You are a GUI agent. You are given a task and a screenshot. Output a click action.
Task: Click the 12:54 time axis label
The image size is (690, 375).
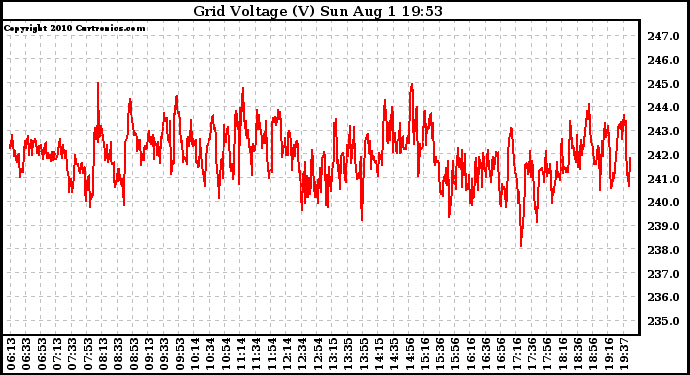[x=318, y=354]
